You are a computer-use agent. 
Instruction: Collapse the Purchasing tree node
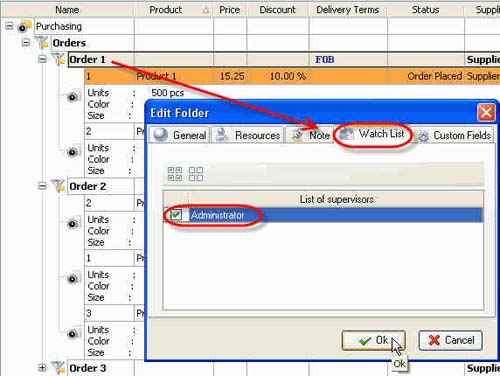pos(9,25)
